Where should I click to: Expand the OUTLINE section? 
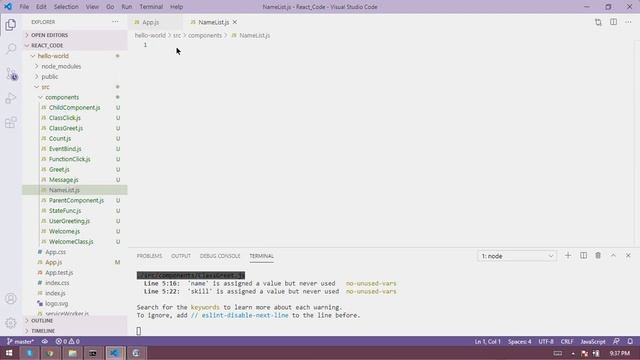click(x=76, y=321)
